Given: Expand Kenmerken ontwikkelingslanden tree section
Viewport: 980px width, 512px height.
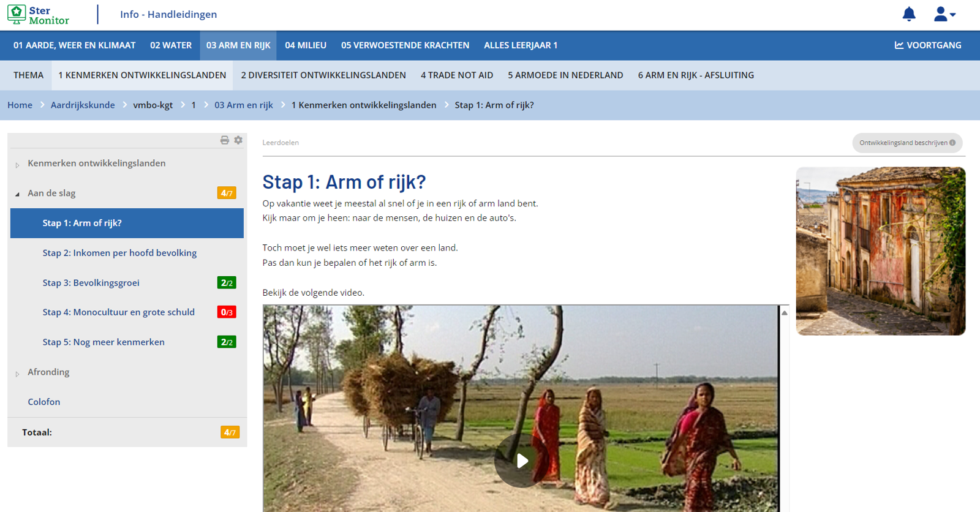Looking at the screenshot, I should tap(17, 165).
